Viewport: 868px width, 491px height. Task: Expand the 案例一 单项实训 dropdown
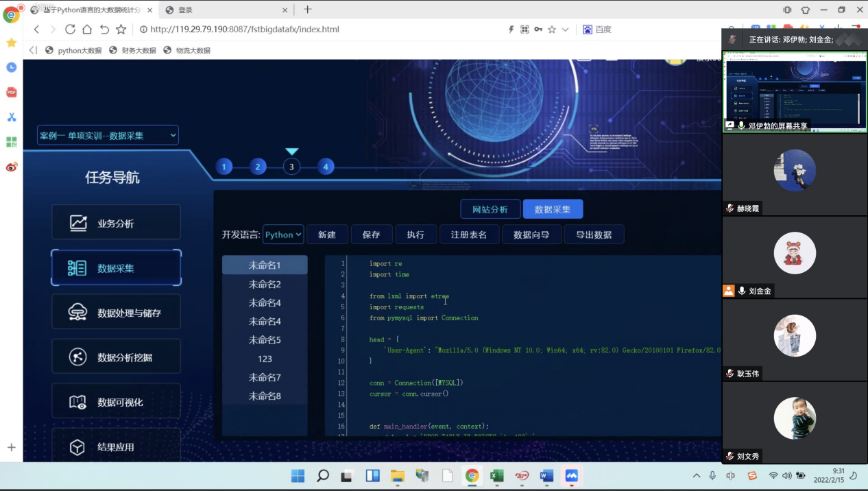108,136
